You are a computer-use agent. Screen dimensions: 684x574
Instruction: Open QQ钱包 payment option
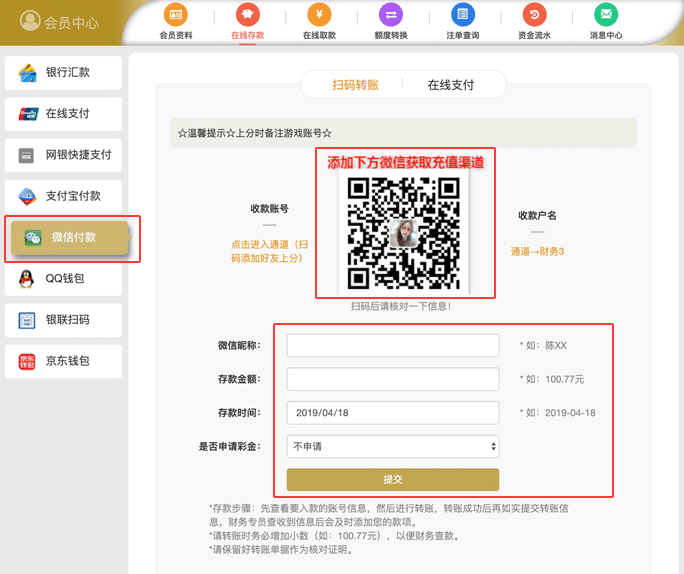(63, 278)
